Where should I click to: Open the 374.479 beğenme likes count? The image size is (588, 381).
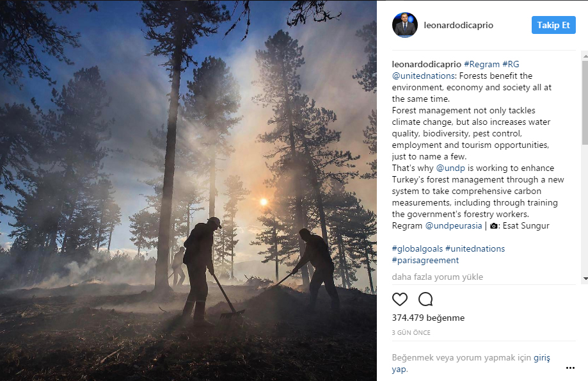tap(428, 318)
